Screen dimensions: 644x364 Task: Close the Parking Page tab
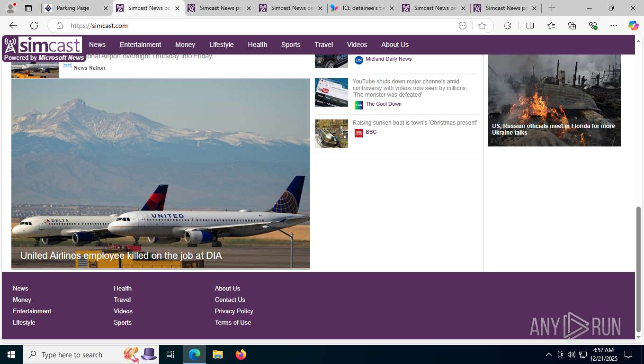(x=106, y=8)
